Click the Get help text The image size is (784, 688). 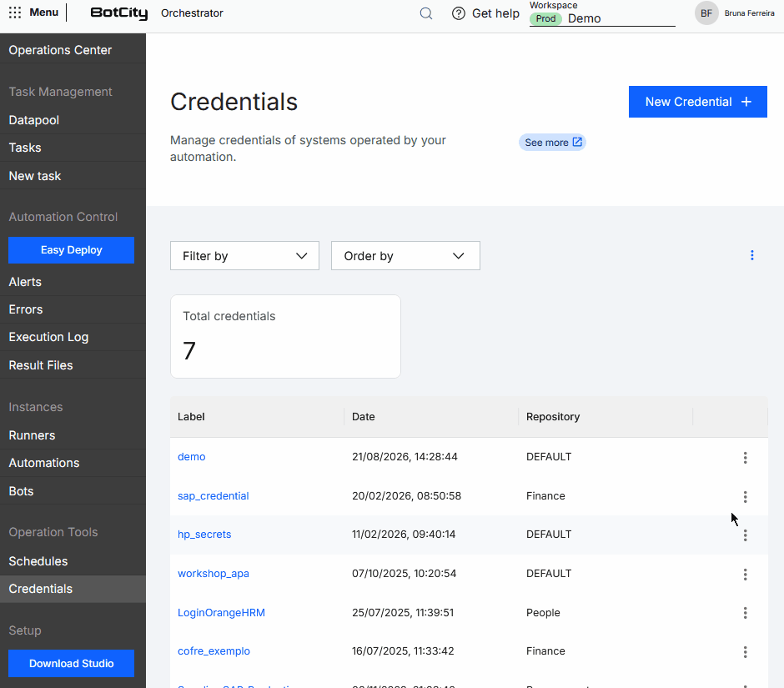(x=495, y=13)
